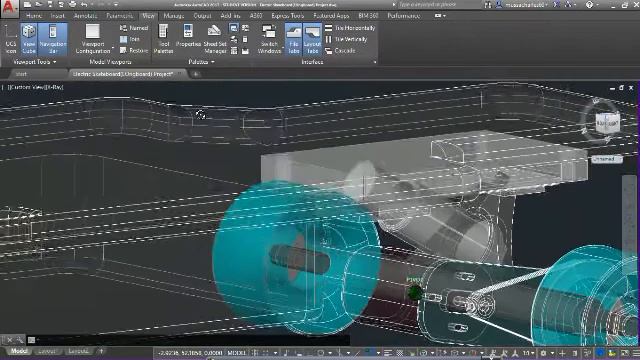Open the Annotate ribbon tab

pos(85,16)
